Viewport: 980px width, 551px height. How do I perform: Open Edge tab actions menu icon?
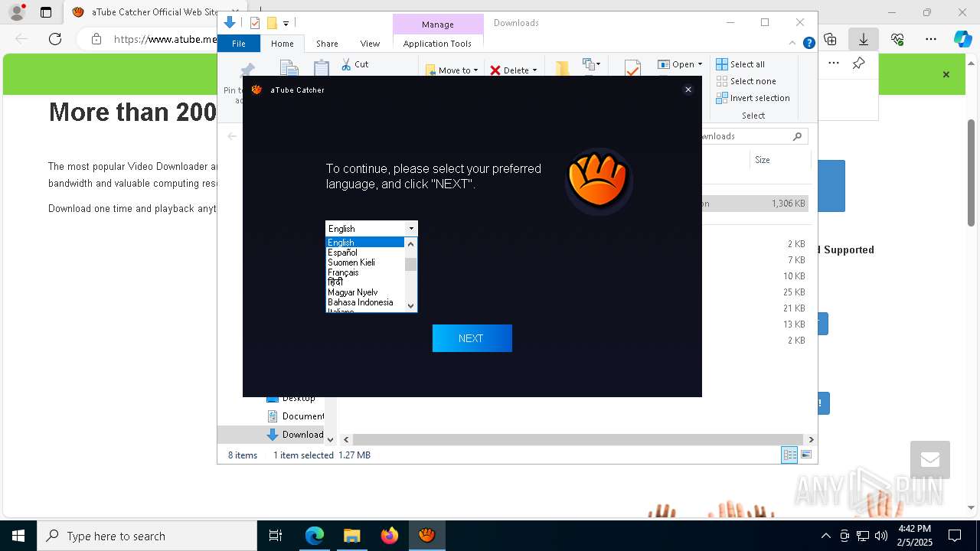[46, 12]
